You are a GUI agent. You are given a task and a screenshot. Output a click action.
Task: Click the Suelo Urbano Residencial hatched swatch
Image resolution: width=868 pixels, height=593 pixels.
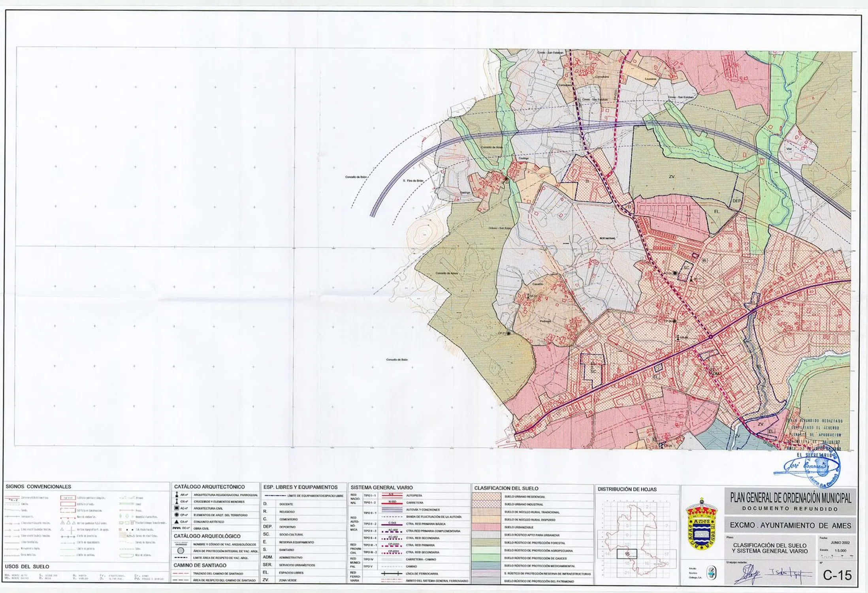click(487, 497)
